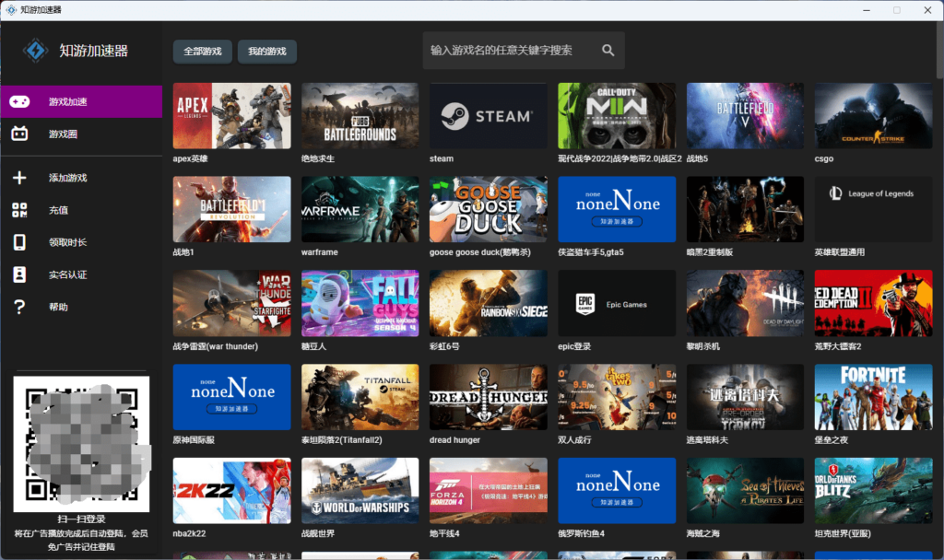The height and width of the screenshot is (560, 944).
Task: Select the Titanfall thumbnail
Action: tap(360, 397)
